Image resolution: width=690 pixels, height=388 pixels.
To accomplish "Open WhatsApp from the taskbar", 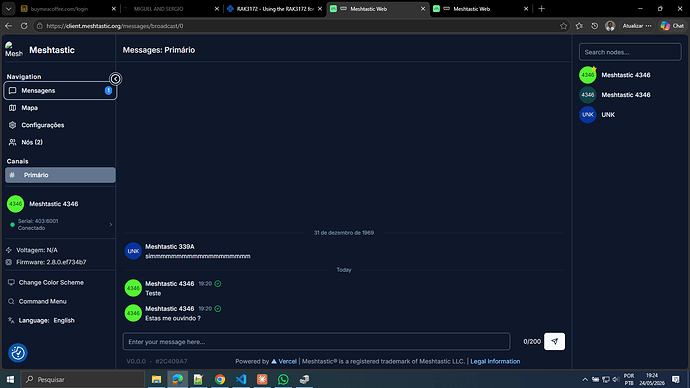I will click(283, 379).
